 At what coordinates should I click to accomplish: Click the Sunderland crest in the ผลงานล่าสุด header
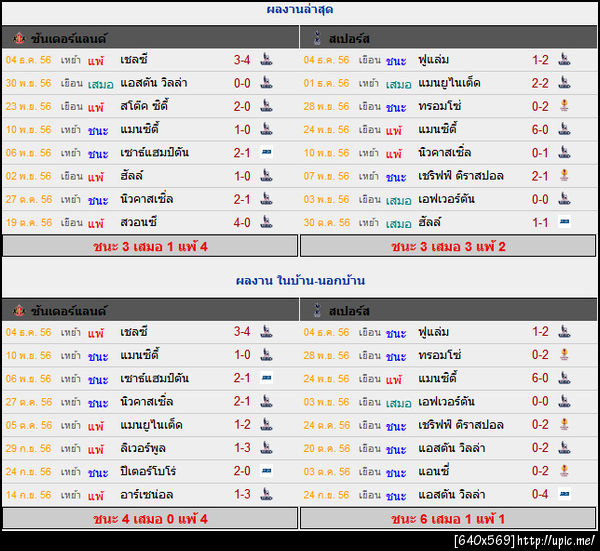coord(18,38)
